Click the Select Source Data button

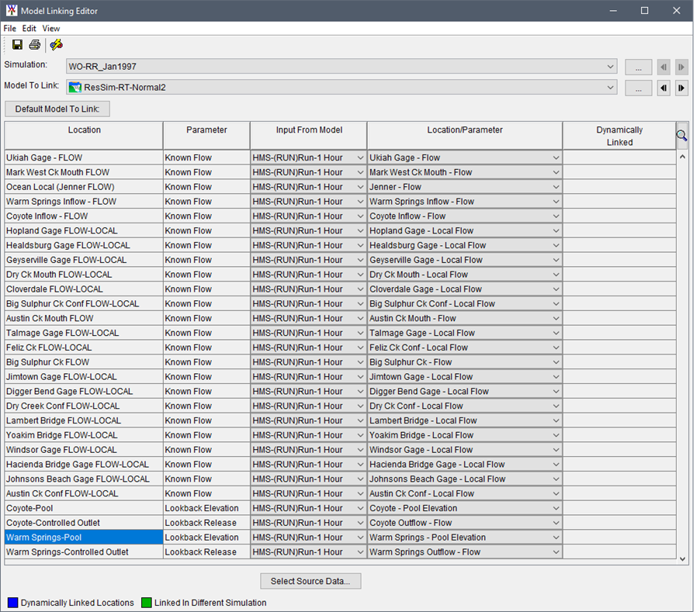pos(310,580)
